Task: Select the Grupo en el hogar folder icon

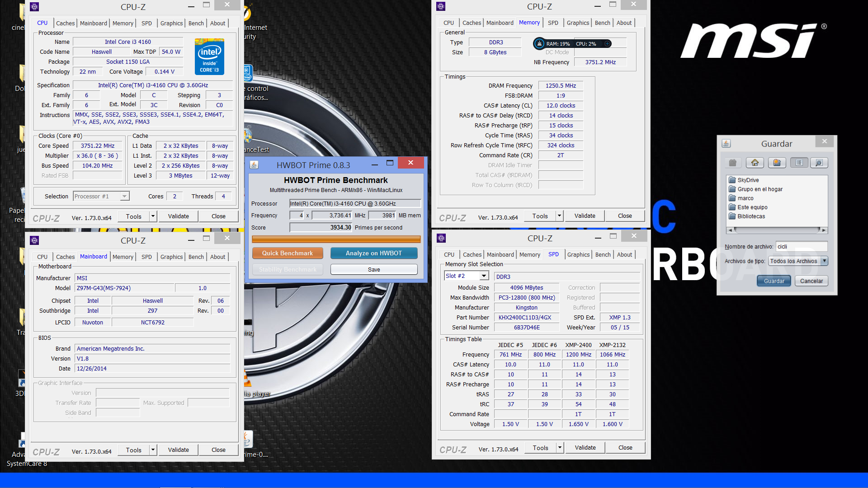Action: (x=732, y=189)
